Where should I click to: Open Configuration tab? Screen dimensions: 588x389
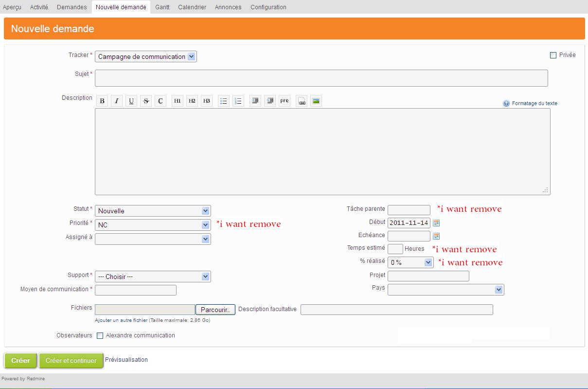click(x=268, y=7)
